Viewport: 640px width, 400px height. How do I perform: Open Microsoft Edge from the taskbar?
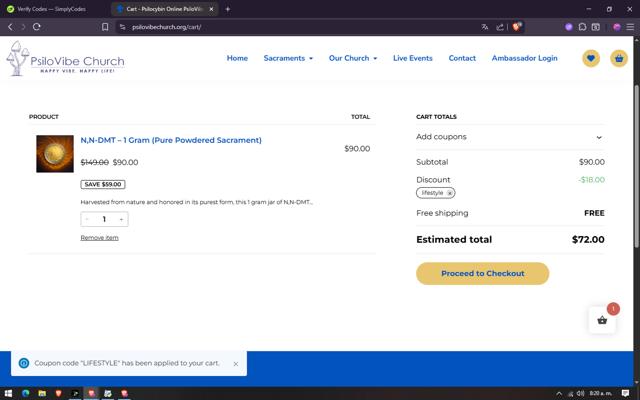pos(25,393)
